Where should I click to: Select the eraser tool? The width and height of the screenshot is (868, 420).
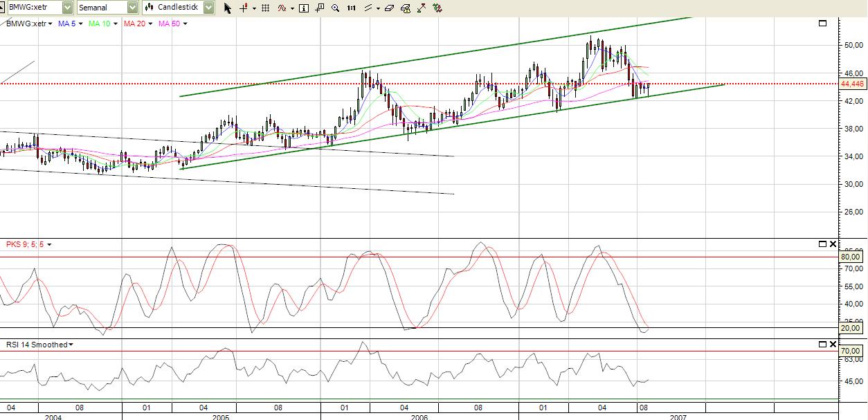388,8
